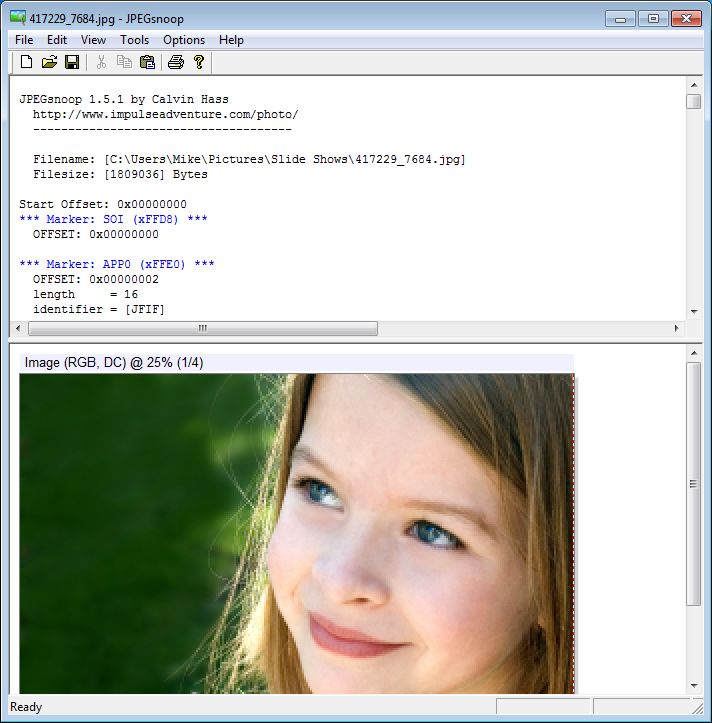The width and height of the screenshot is (712, 723).
Task: Open the Options menu
Action: pyautogui.click(x=184, y=40)
